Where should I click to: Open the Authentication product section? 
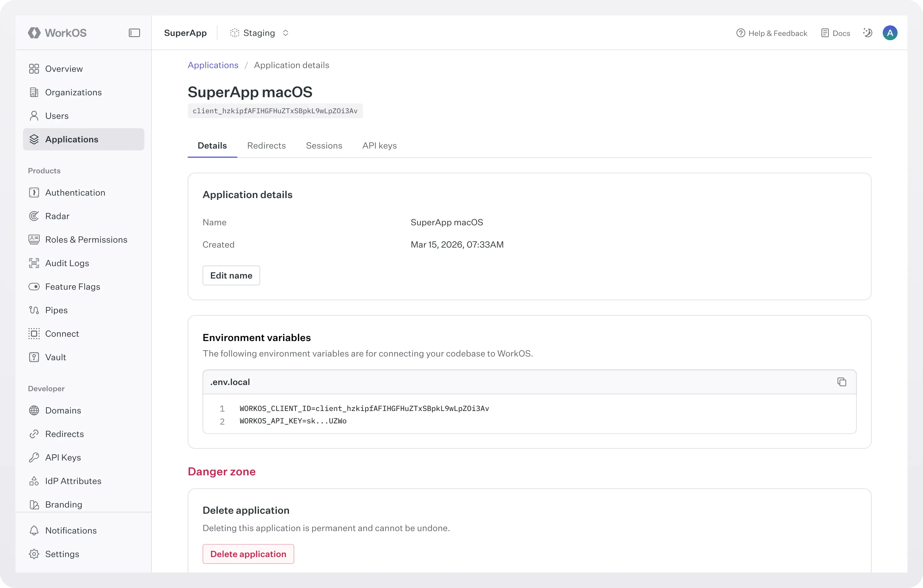tap(75, 192)
